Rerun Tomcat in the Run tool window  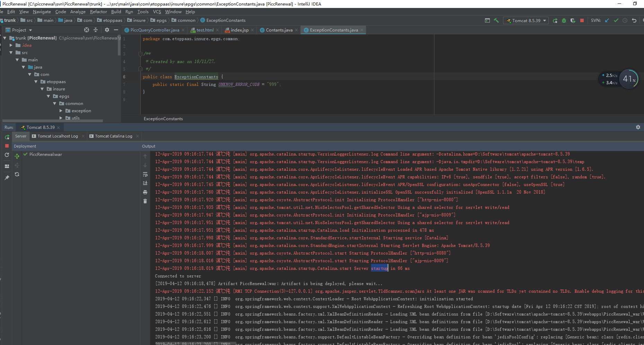click(7, 137)
